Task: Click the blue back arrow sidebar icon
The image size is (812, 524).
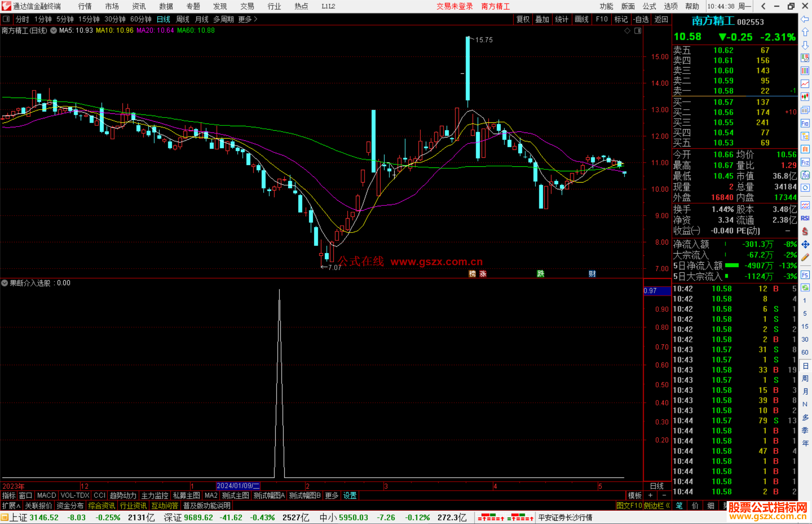Action: point(805,19)
